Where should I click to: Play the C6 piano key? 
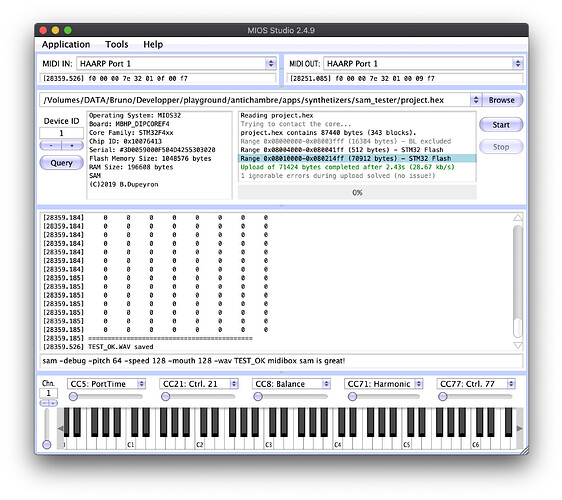point(476,444)
